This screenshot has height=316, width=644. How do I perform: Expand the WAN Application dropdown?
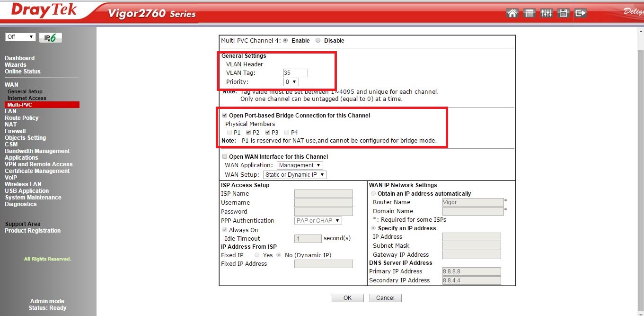(x=300, y=165)
